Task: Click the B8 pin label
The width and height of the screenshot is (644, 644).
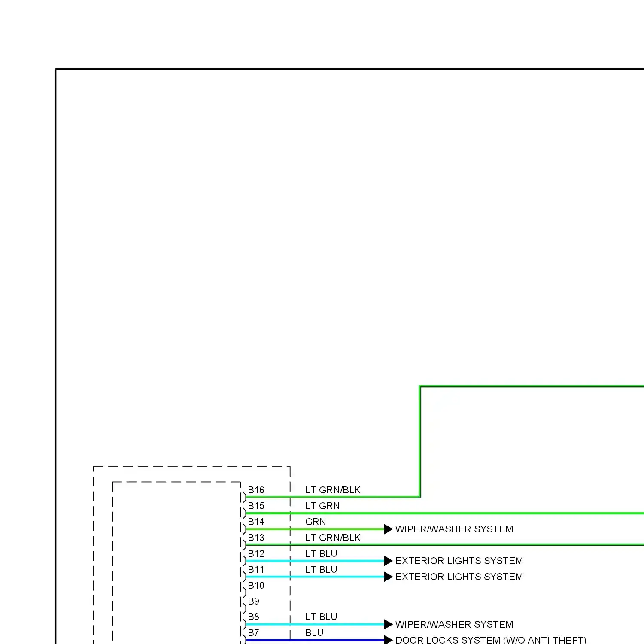Action: (254, 617)
